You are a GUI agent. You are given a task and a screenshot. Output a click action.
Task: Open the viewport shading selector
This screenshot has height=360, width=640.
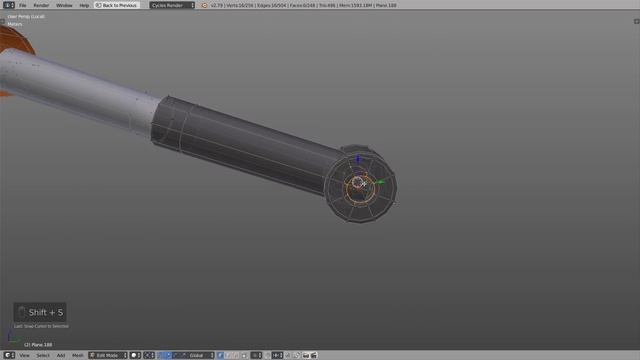point(135,356)
